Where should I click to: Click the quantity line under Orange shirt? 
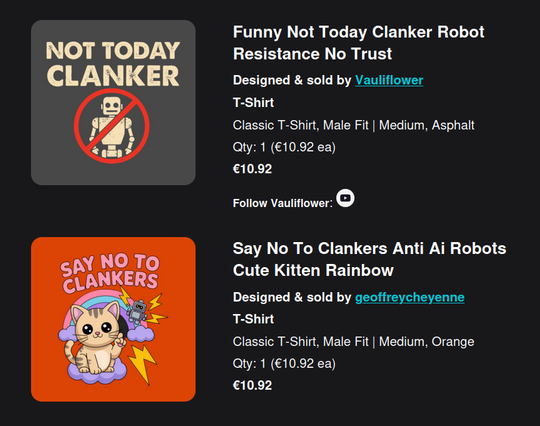[284, 363]
